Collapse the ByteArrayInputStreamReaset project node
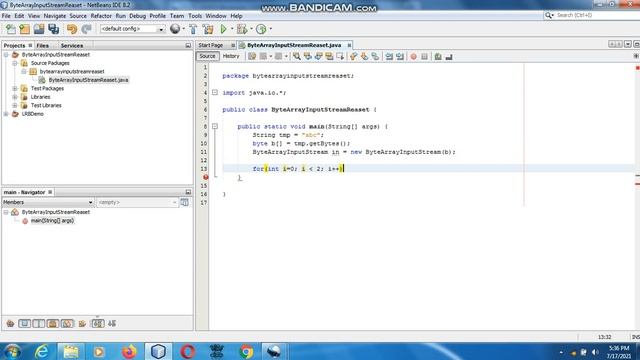Screen dimensions: 640x360 click(x=6, y=55)
